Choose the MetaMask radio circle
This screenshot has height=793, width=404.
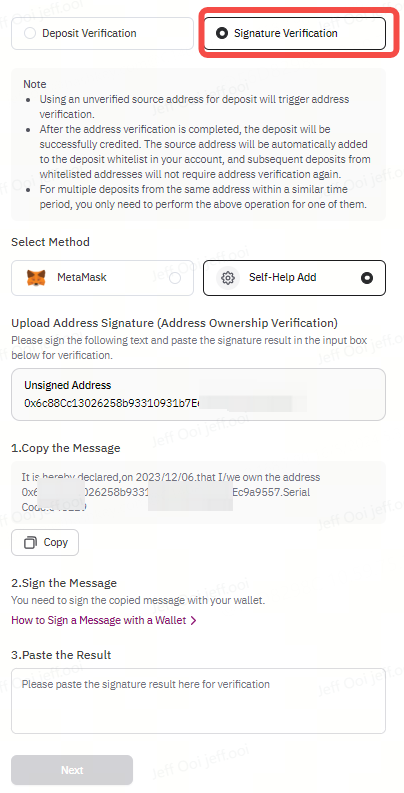tap(175, 278)
